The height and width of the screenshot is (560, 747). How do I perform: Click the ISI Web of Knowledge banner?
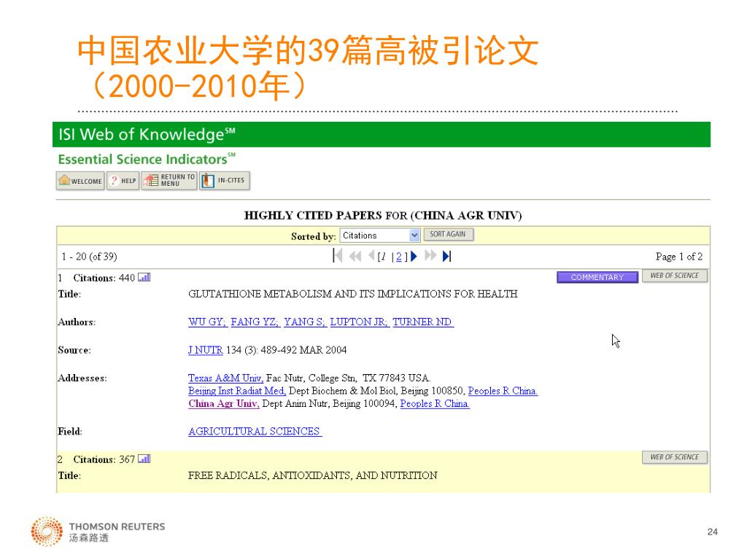[381, 134]
